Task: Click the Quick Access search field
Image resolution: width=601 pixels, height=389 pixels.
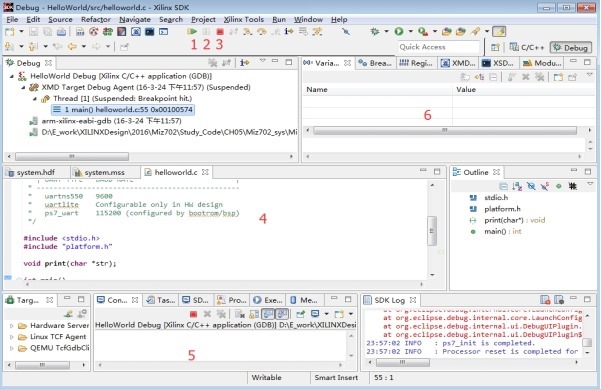Action: (438, 47)
